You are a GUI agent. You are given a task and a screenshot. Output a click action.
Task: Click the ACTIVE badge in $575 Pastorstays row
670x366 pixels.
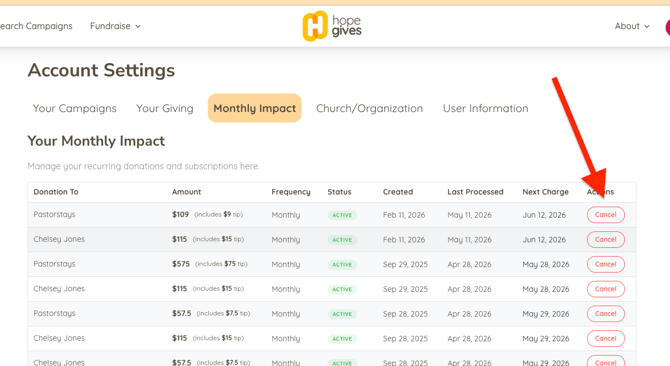click(342, 265)
